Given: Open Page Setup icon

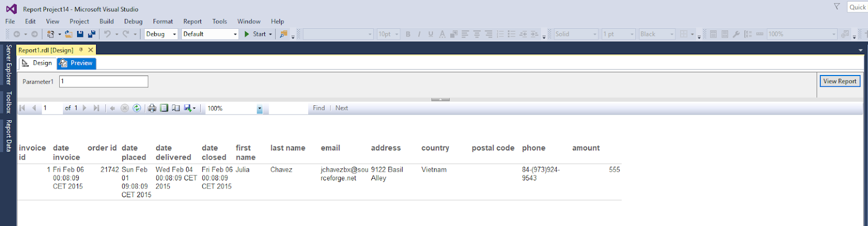Looking at the screenshot, I should [x=176, y=108].
